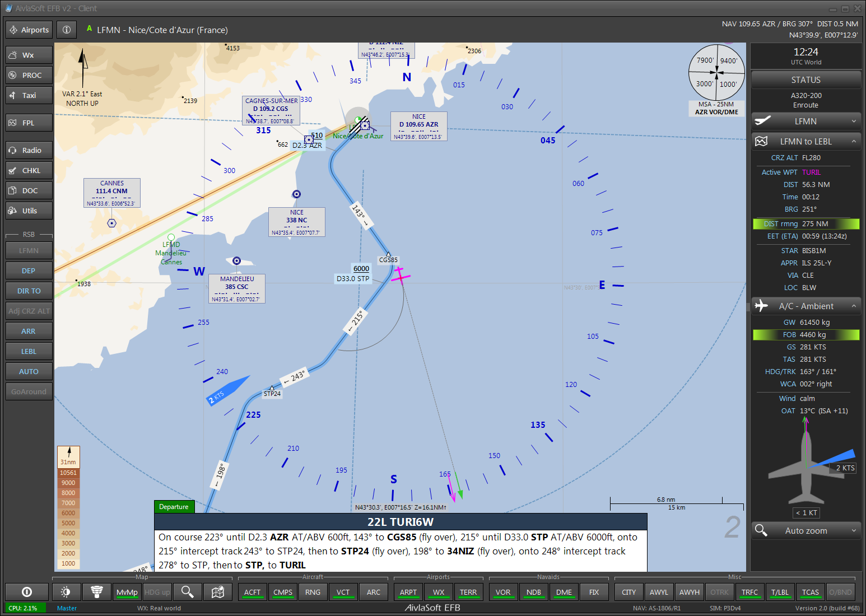Screen dimensions: 866x616
Task: Click the airport info icon button
Action: click(67, 30)
